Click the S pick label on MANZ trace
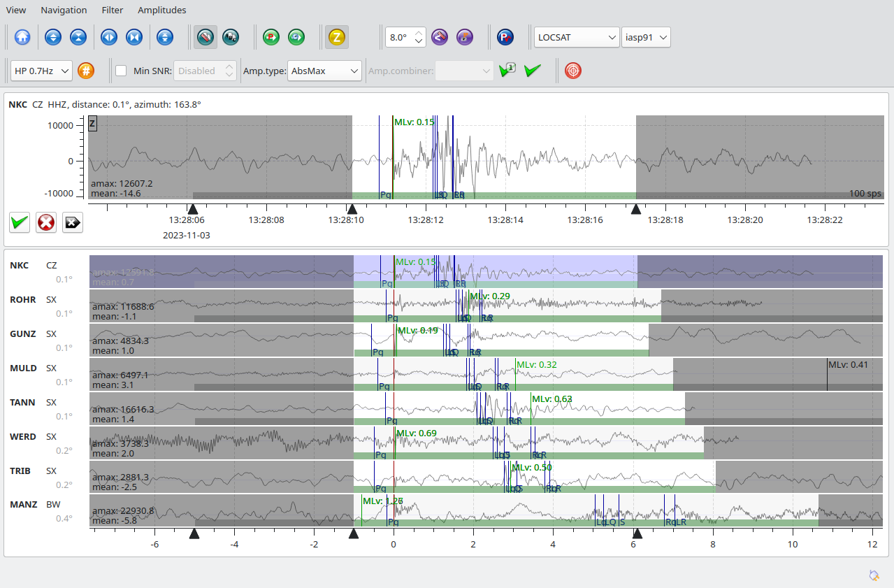 (622, 522)
